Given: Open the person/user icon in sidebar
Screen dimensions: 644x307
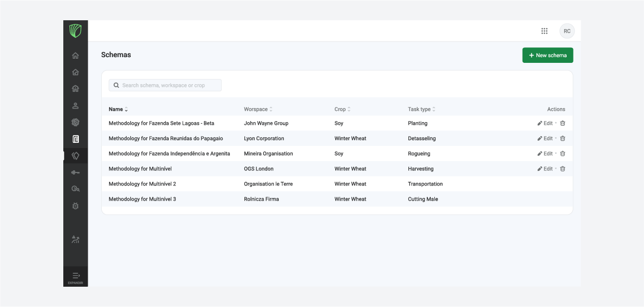Looking at the screenshot, I should (75, 105).
